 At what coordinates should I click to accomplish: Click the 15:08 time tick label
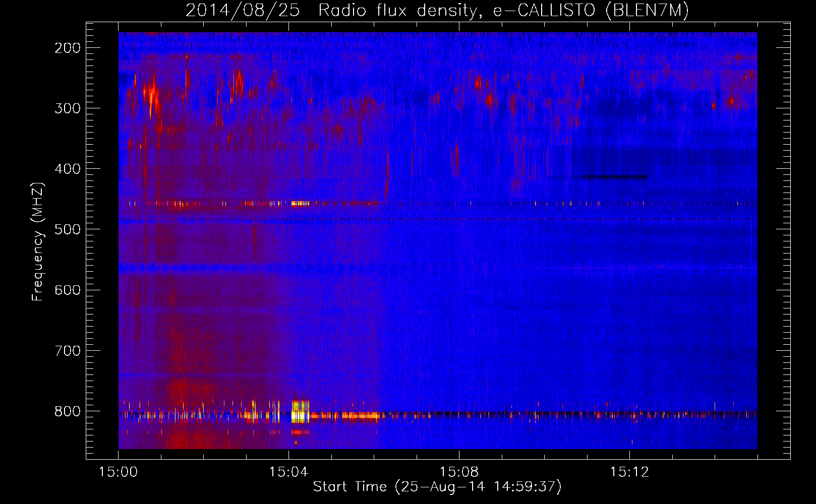pos(459,472)
